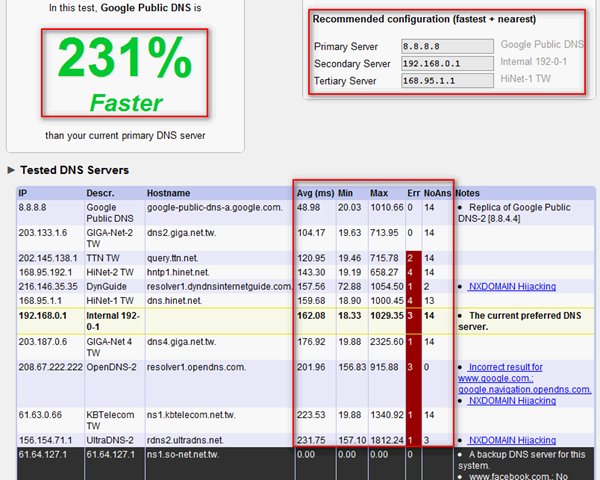Click the Primary Server field showing 8.8.8.8
Viewport: 600px width, 480px height.
[x=447, y=46]
